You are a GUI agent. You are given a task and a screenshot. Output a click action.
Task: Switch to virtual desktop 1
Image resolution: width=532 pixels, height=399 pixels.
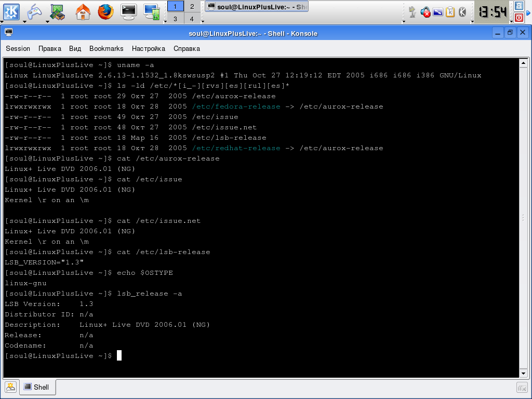[x=176, y=6]
